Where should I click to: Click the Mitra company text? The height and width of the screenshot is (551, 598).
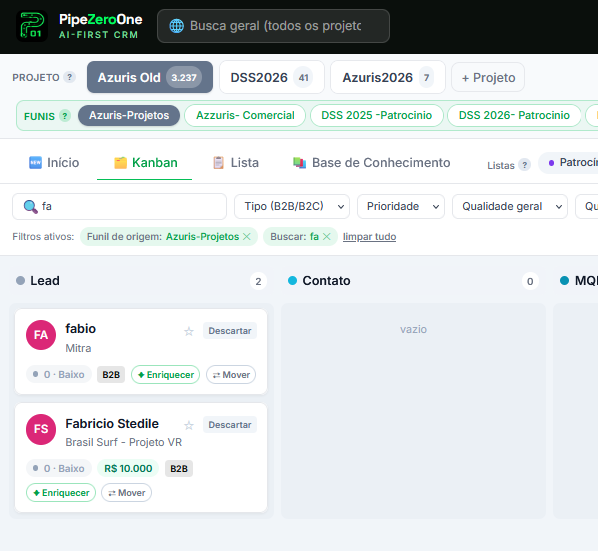[x=78, y=348]
